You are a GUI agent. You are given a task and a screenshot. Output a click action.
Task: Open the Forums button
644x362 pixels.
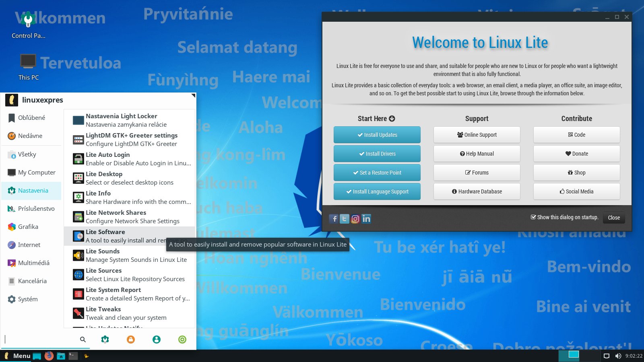point(477,173)
